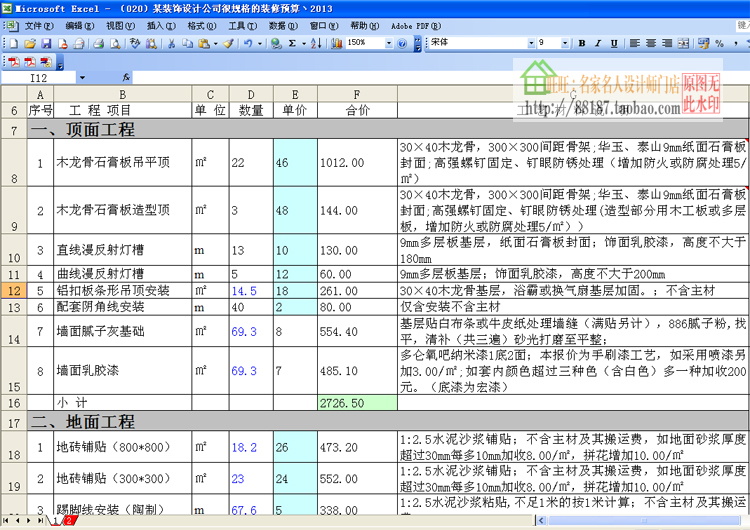Open the Research binoculars icon
This screenshot has width=750, height=530.
[x=151, y=44]
